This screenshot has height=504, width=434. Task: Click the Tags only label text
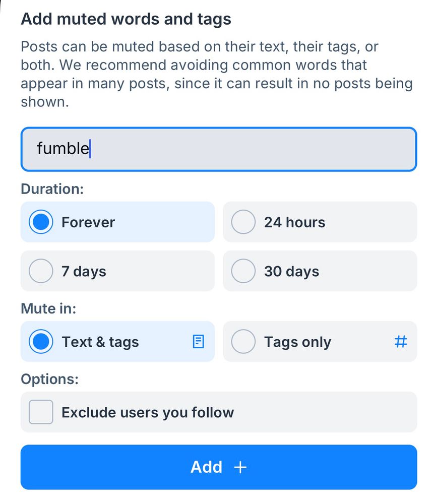click(x=297, y=342)
